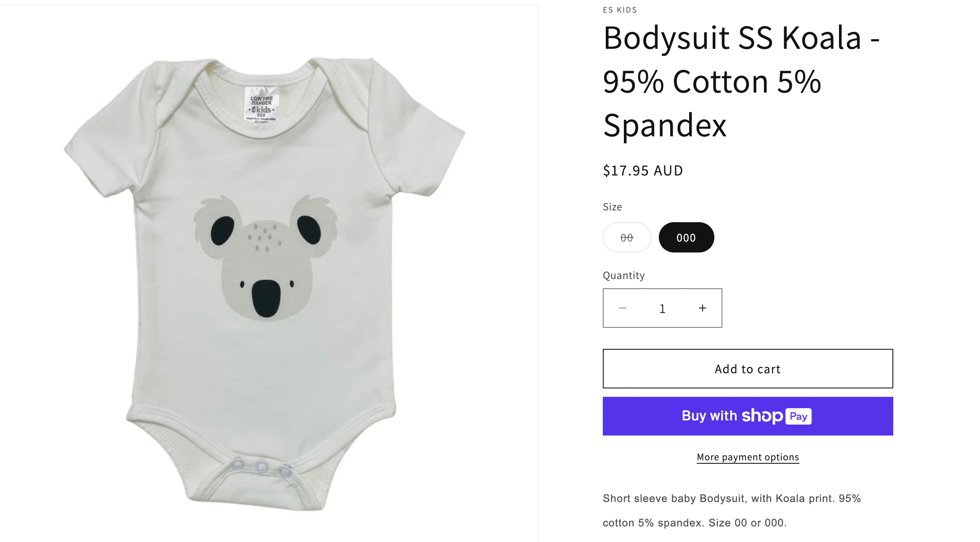980x542 pixels.
Task: Click the $17.95 AUD price text
Action: pyautogui.click(x=642, y=170)
